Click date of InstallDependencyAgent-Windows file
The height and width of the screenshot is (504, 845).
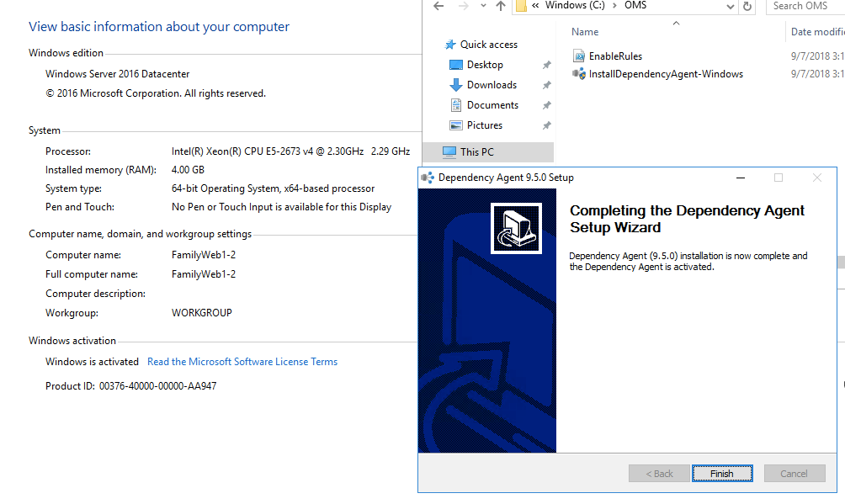(x=817, y=74)
